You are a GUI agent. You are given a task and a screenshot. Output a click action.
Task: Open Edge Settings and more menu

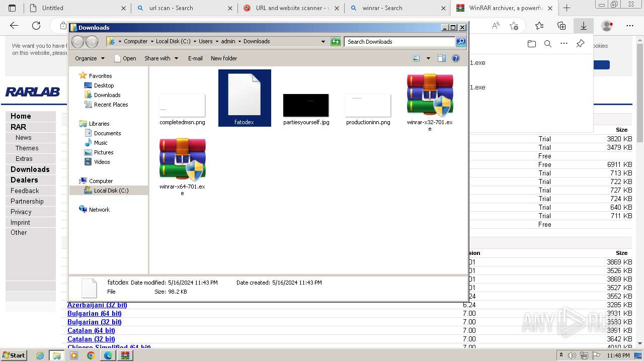[x=630, y=26]
